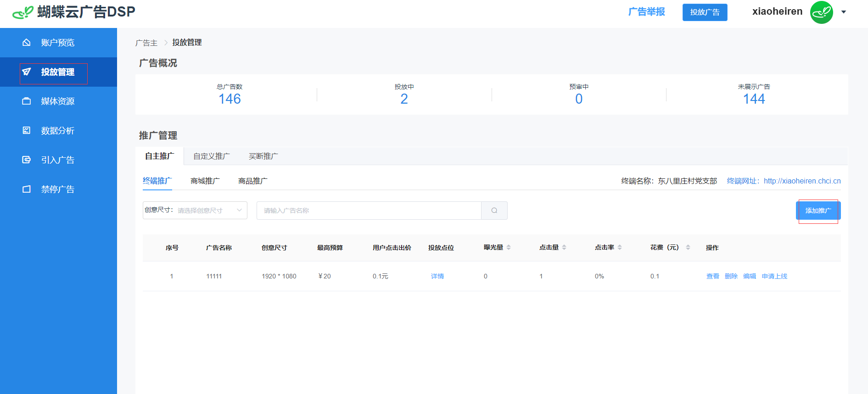Click the 引入广告 sidebar icon
This screenshot has width=868, height=394.
[x=27, y=160]
